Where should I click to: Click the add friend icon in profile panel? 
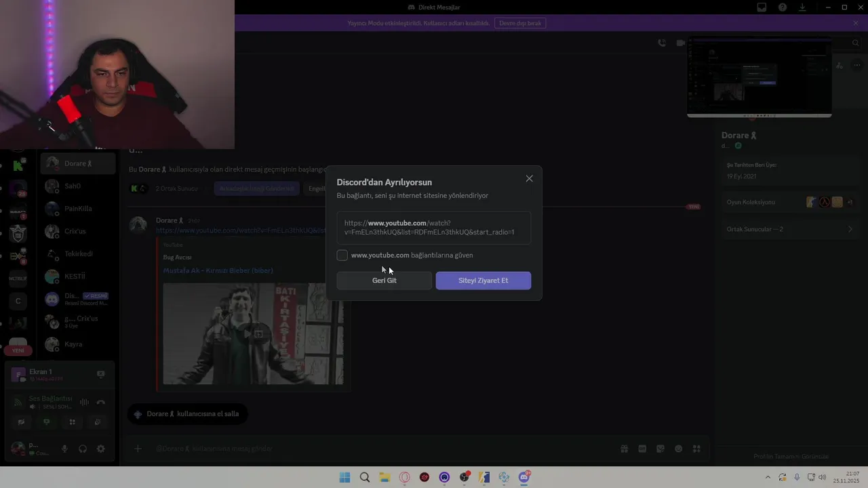click(x=840, y=66)
